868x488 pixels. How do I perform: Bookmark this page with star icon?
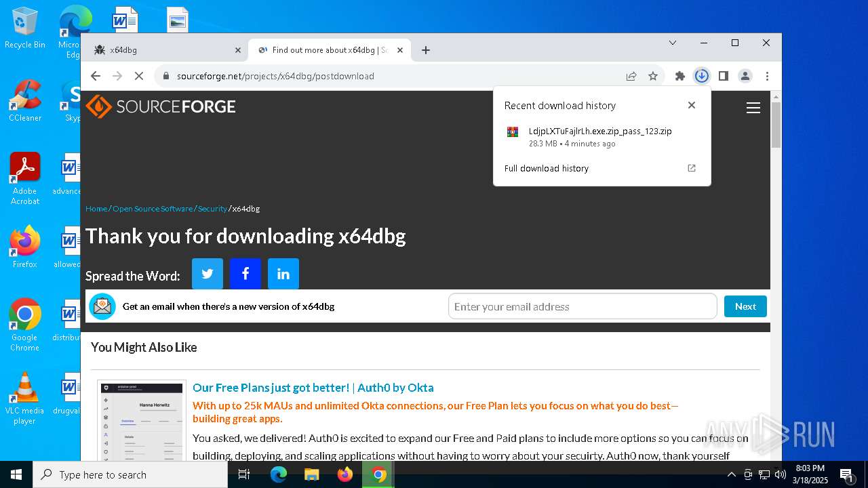click(653, 76)
